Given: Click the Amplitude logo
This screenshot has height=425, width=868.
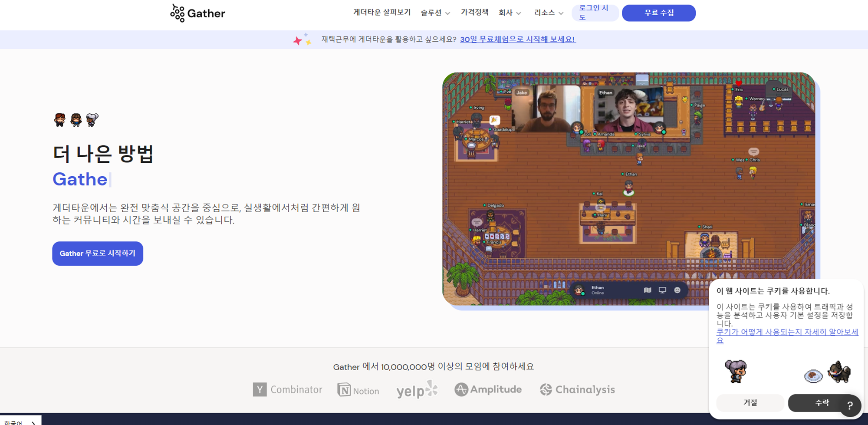Looking at the screenshot, I should coord(488,389).
